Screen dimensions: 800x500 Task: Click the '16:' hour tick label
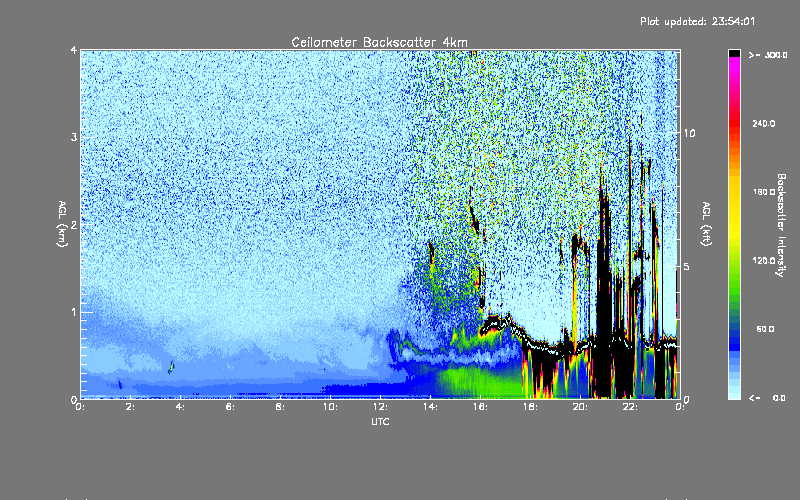(x=481, y=407)
